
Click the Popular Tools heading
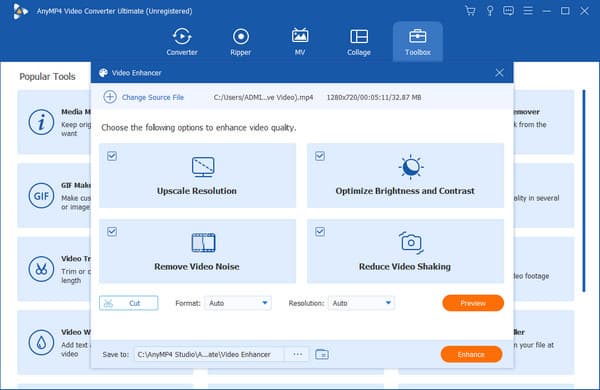tap(47, 77)
